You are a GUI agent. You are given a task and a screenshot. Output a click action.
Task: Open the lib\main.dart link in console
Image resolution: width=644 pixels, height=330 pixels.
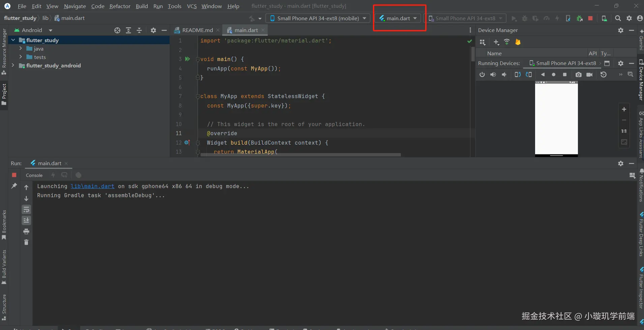(x=92, y=186)
